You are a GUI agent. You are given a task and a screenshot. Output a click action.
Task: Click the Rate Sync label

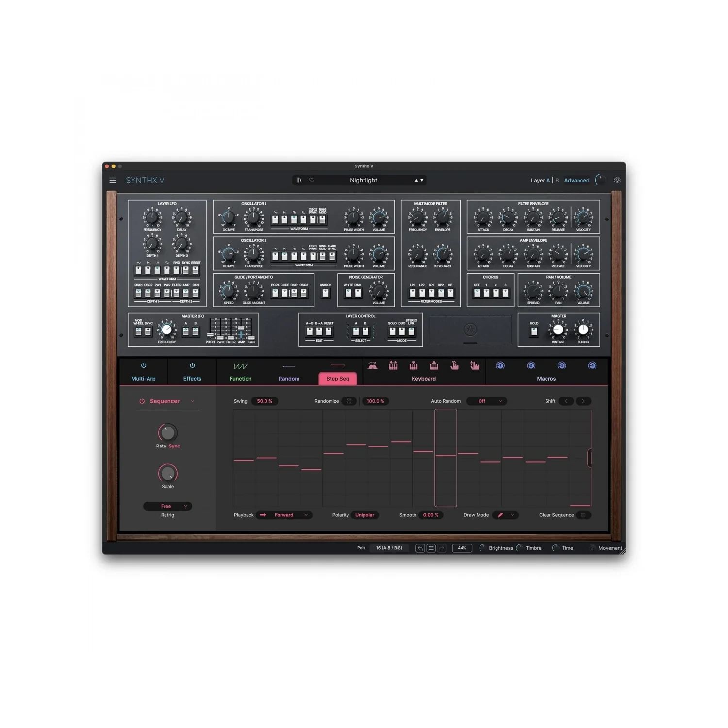pyautogui.click(x=174, y=446)
